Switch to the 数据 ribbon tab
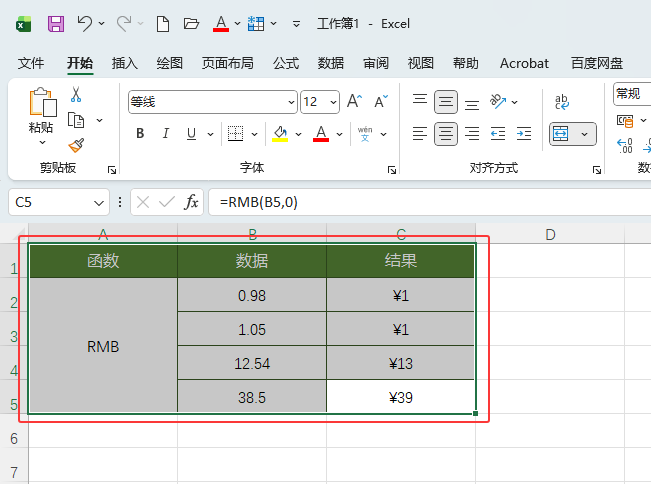 [330, 63]
